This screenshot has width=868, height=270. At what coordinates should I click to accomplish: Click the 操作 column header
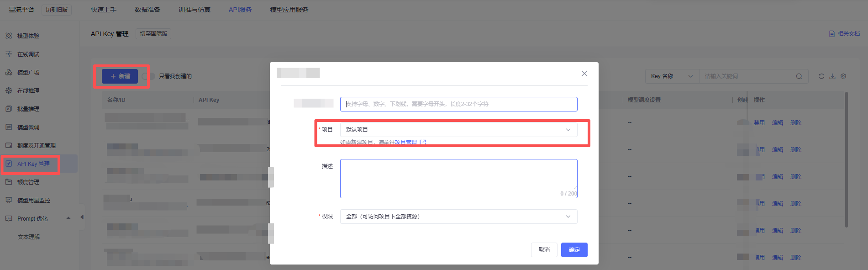click(759, 100)
